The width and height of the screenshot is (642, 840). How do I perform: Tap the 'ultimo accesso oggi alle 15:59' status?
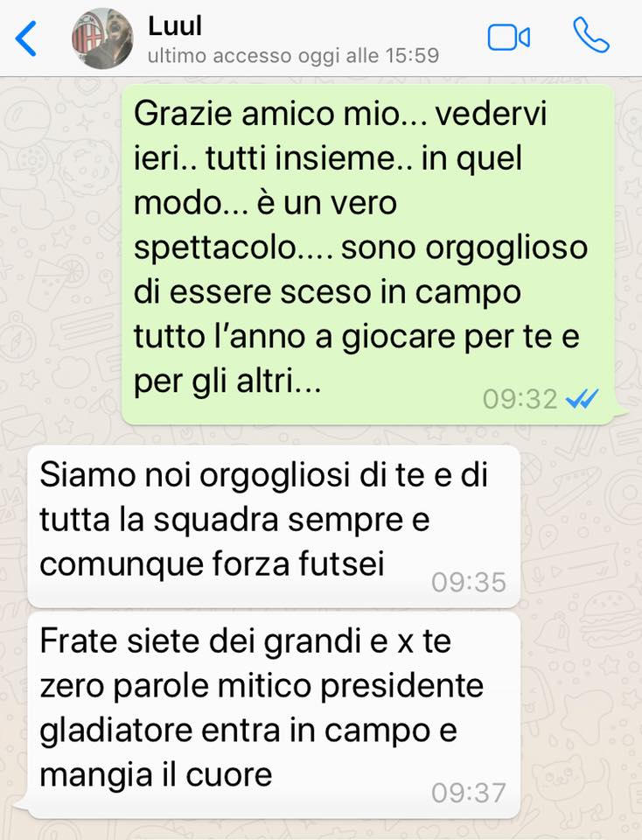[293, 55]
